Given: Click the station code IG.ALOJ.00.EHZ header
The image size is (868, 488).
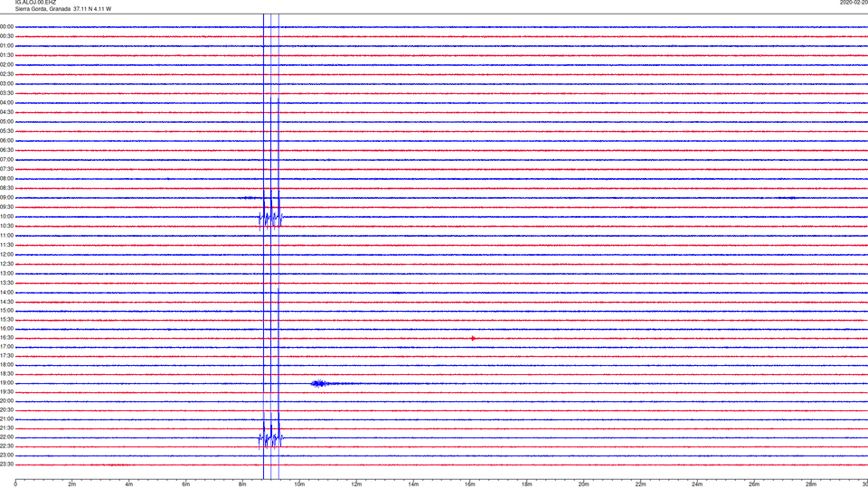Looking at the screenshot, I should pyautogui.click(x=36, y=3).
